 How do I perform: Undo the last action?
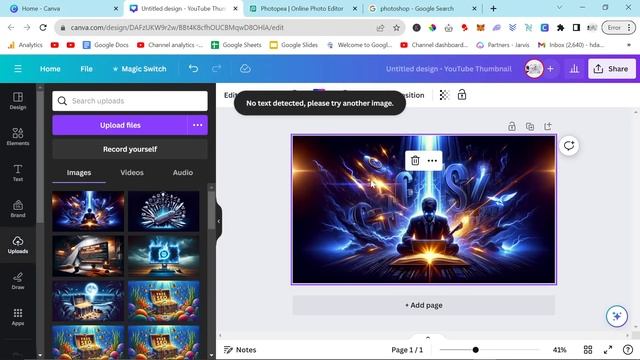[193, 69]
